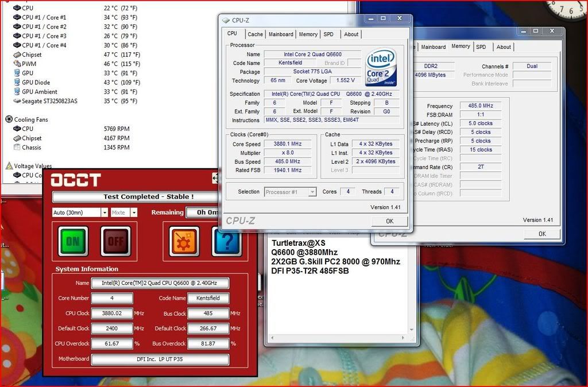Open the Auto (30mn) test duration dropdown
588x387 pixels.
pos(105,212)
